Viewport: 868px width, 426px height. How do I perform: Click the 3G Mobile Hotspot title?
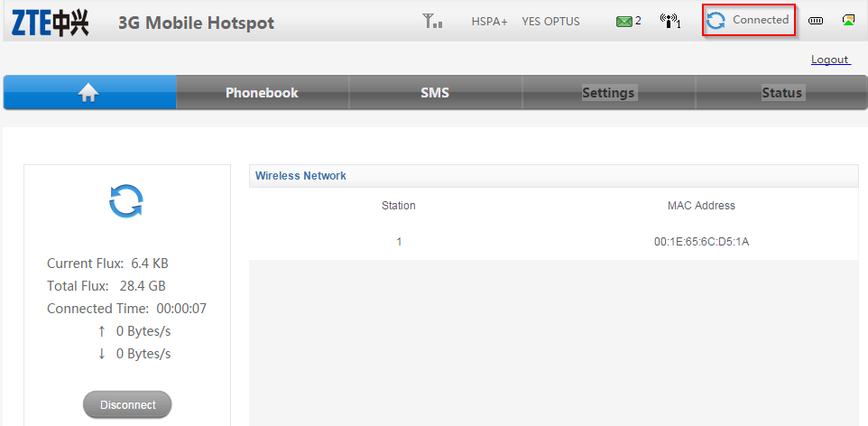[x=196, y=23]
